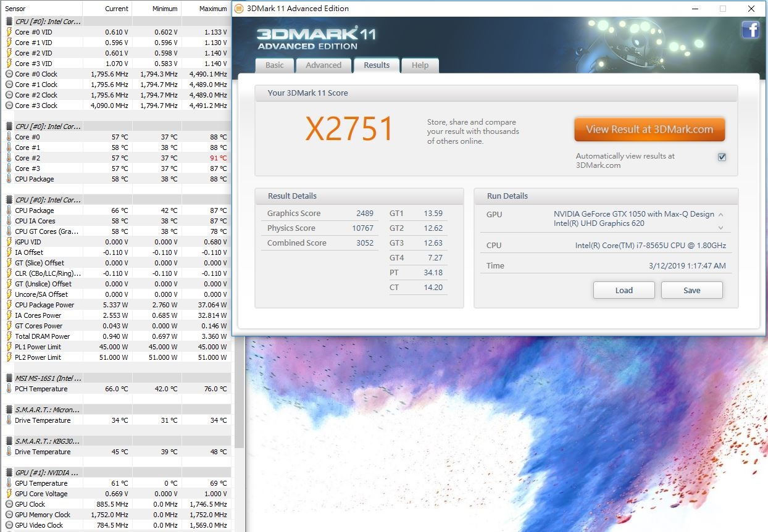
Task: Click the NVIDIA GeForce GTX 1050 GPU entry
Action: click(x=633, y=214)
